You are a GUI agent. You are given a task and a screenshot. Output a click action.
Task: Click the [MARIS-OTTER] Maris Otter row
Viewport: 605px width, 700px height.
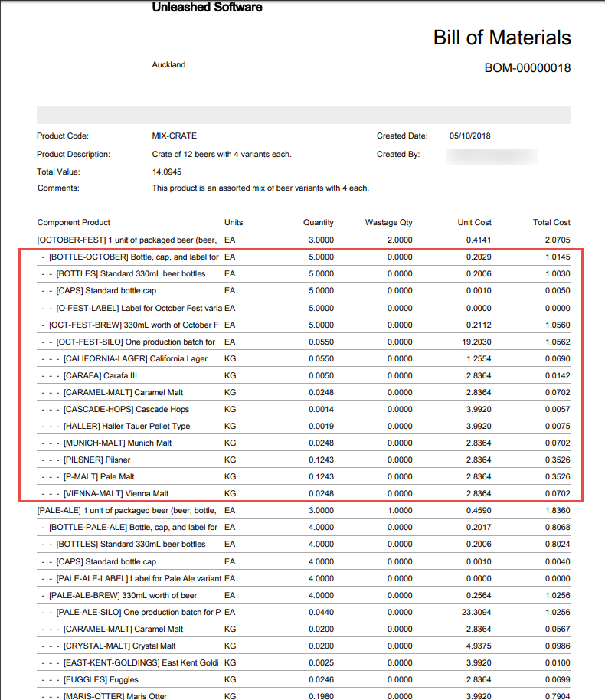click(303, 695)
